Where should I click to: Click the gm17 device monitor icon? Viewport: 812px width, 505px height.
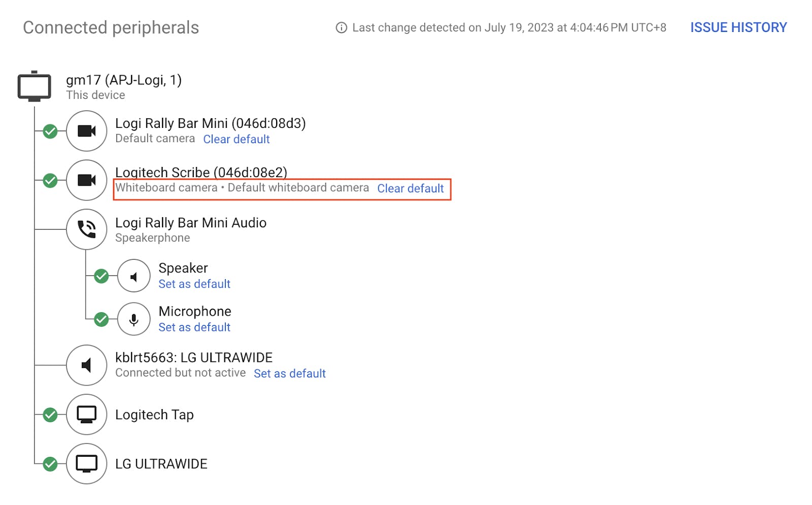[x=34, y=86]
